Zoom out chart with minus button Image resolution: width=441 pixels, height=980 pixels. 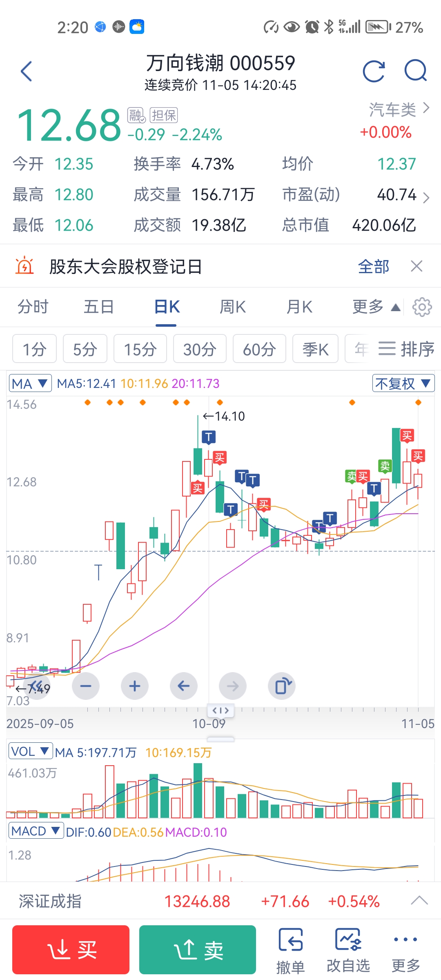tap(86, 686)
